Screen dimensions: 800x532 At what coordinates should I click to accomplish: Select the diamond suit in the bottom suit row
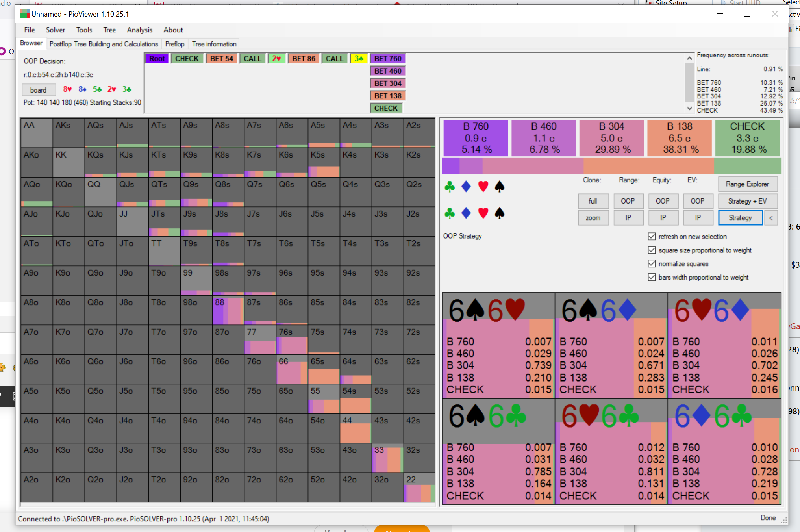[x=466, y=213]
